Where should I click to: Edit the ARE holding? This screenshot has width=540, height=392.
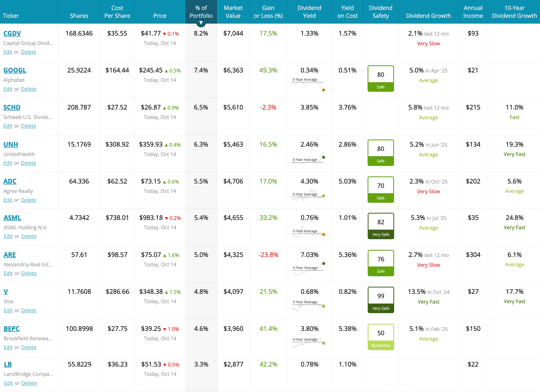(x=8, y=273)
